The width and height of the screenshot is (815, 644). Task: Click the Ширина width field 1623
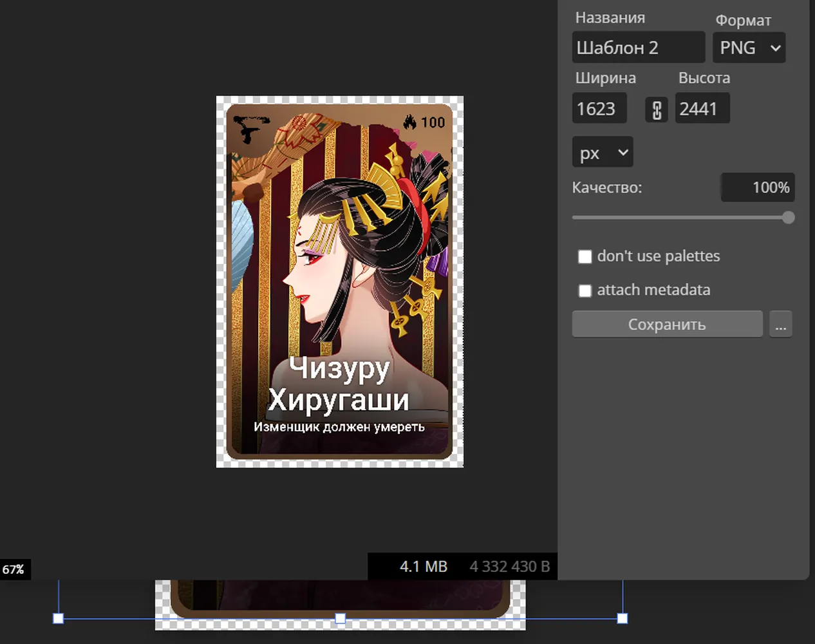599,108
